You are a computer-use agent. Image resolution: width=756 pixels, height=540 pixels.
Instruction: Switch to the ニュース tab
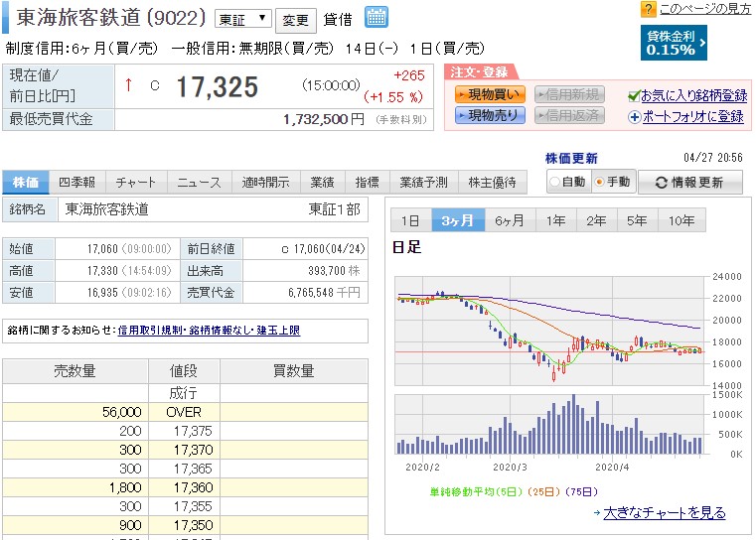click(199, 182)
